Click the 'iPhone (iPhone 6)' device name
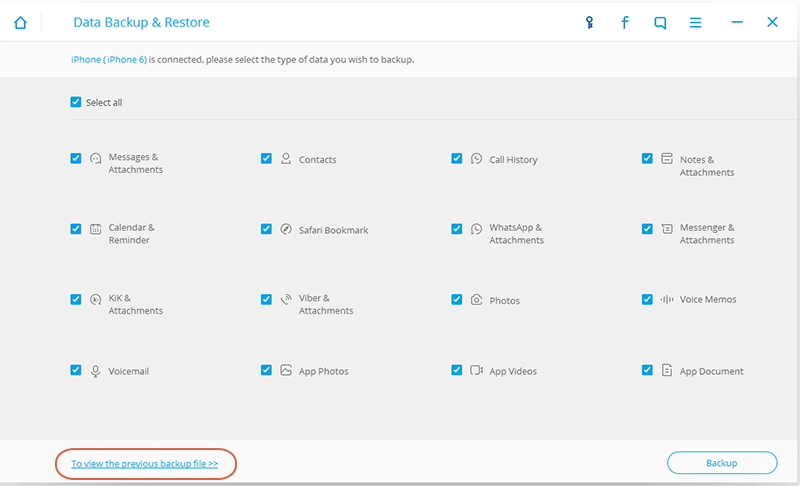800x486 pixels. coord(109,60)
